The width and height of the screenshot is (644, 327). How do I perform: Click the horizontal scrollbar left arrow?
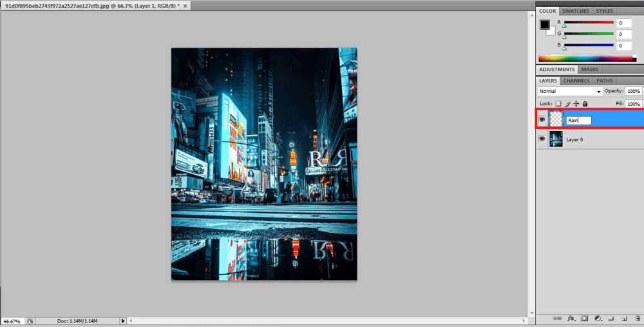[x=131, y=321]
